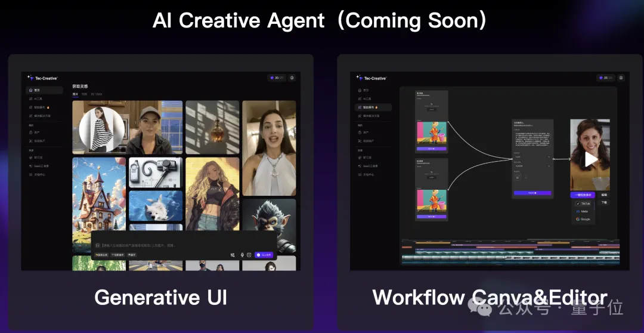Click the purple submit button in prompt bar
The image size is (644, 333).
(264, 255)
